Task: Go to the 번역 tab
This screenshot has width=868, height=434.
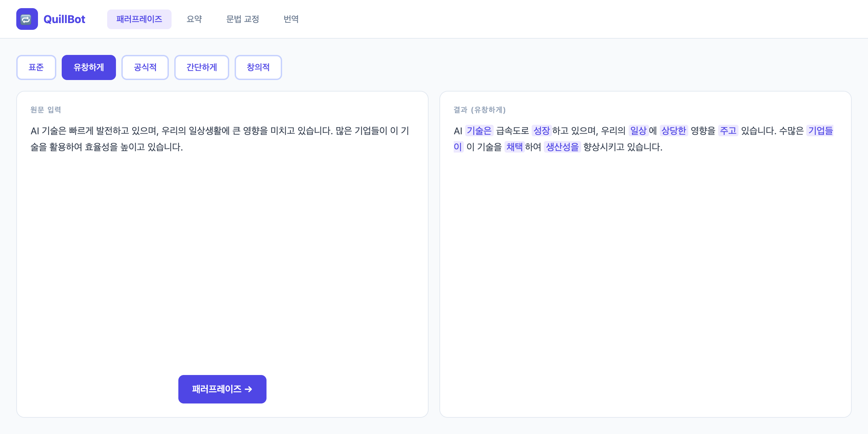Action: click(x=291, y=19)
